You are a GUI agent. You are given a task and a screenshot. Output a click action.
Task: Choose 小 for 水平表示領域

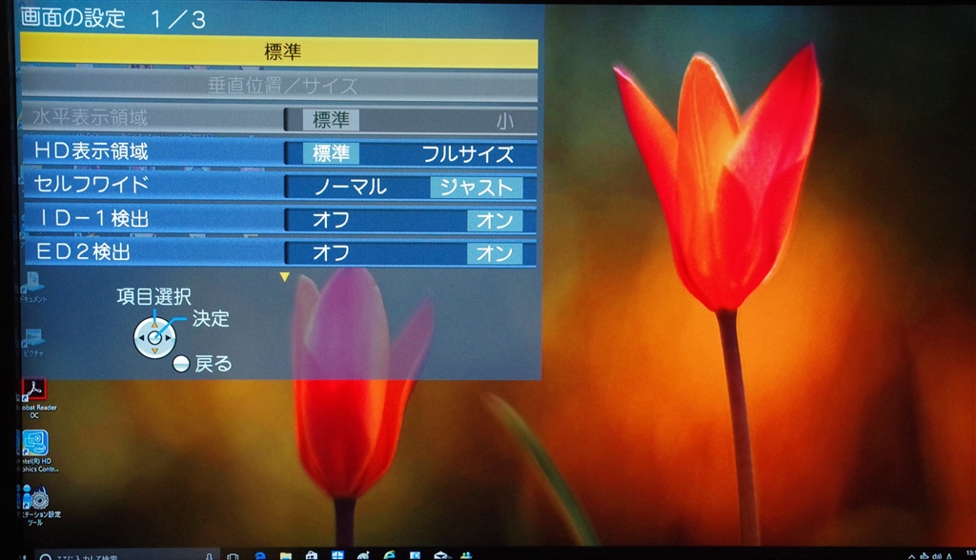[505, 120]
